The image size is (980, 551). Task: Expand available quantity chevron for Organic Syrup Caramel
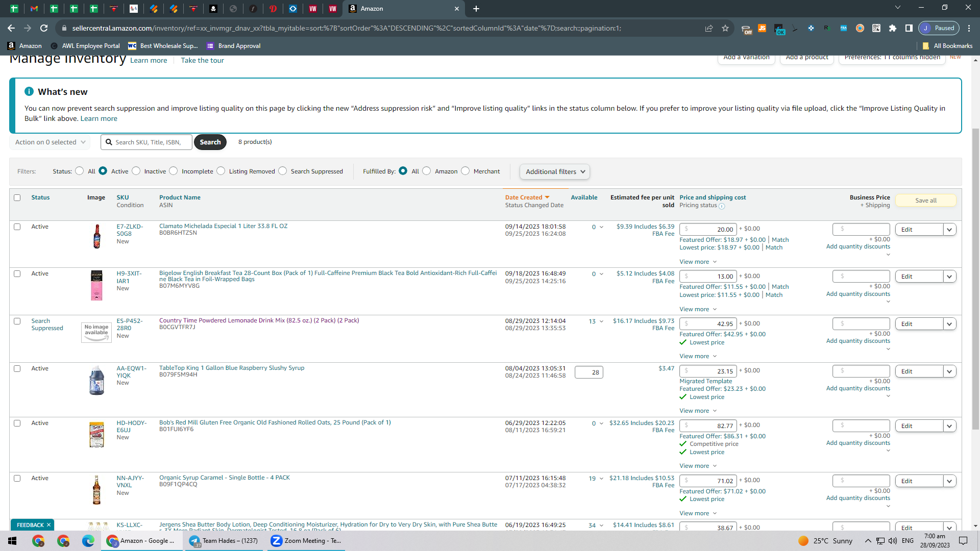pyautogui.click(x=601, y=479)
